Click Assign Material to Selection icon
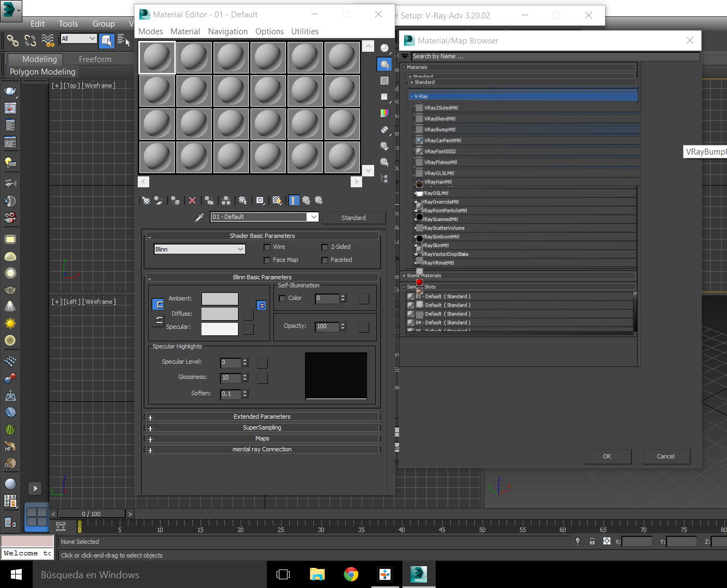This screenshot has width=727, height=588. (x=175, y=200)
